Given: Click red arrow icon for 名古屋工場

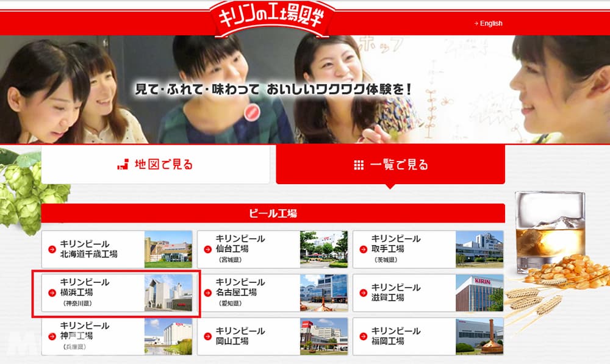Looking at the screenshot, I should (x=208, y=293).
